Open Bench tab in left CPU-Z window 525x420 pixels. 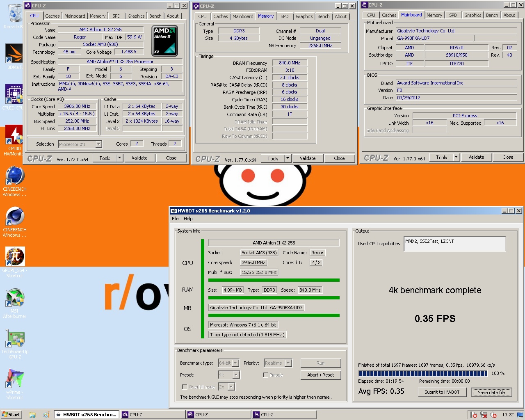pos(155,16)
